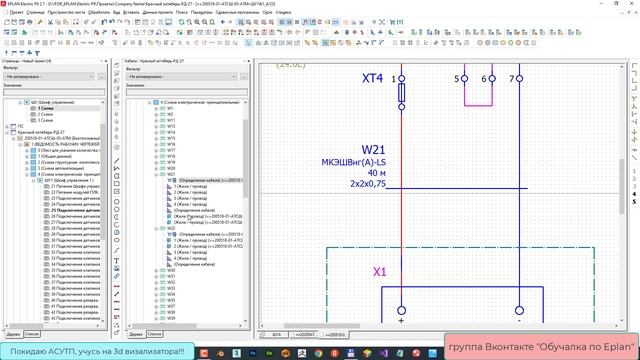Click the Zoom in magnifier icon

197,22
